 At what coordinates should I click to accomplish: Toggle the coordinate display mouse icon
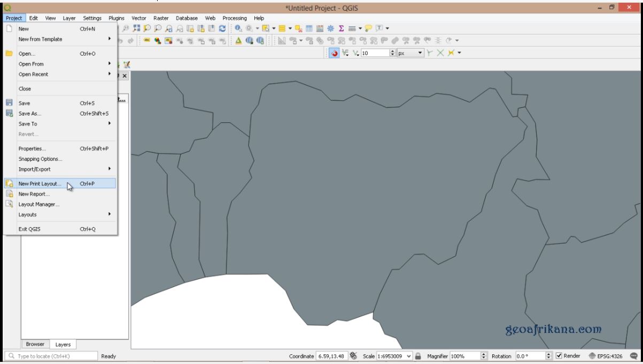[x=353, y=355]
